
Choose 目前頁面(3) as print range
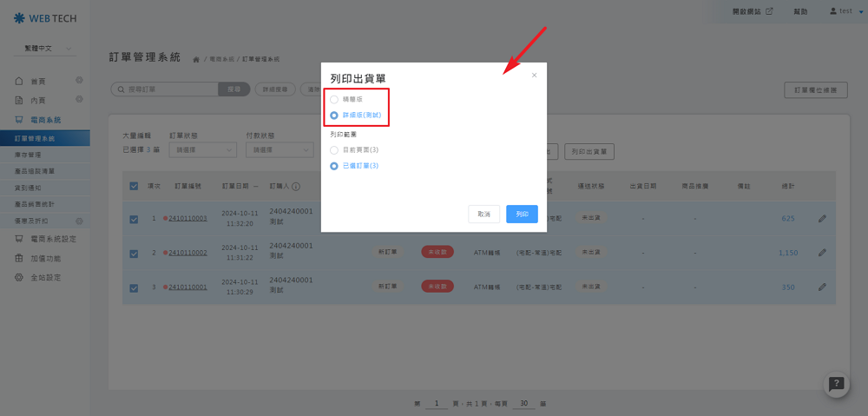(x=335, y=150)
